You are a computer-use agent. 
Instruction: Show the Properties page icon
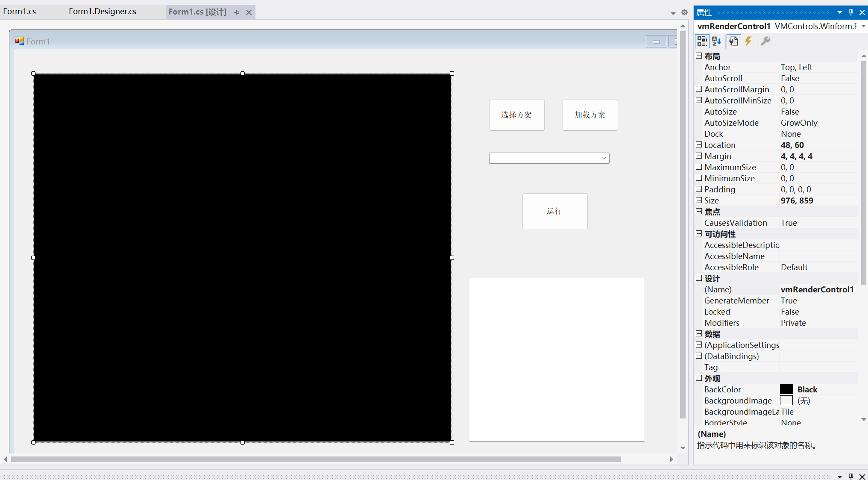click(x=733, y=41)
